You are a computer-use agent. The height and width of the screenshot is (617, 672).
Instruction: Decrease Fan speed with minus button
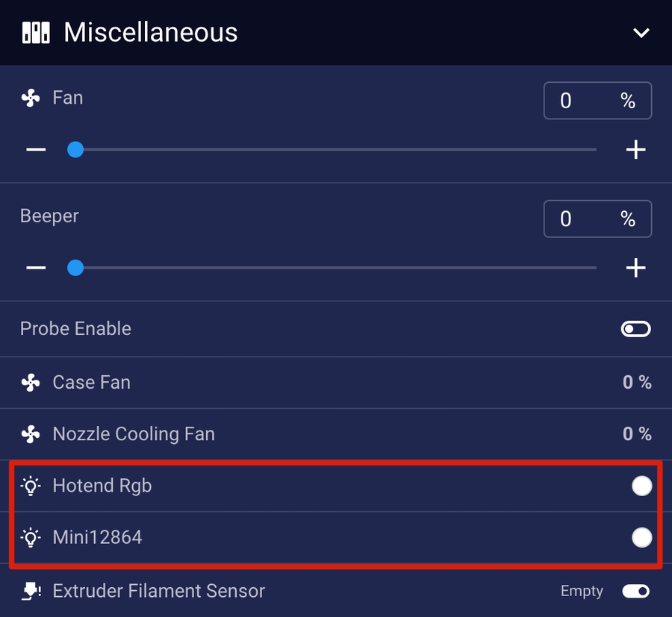click(36, 150)
